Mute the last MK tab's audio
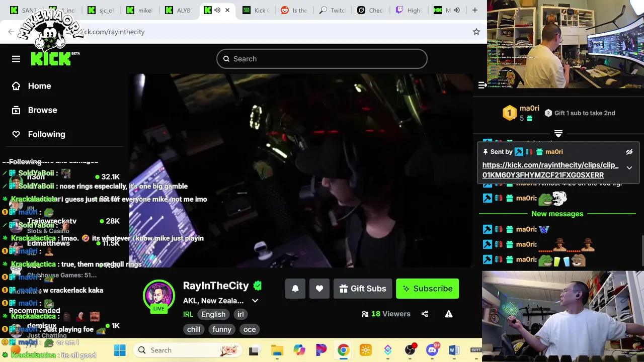Viewport: 644px width, 362px height. 457,10
